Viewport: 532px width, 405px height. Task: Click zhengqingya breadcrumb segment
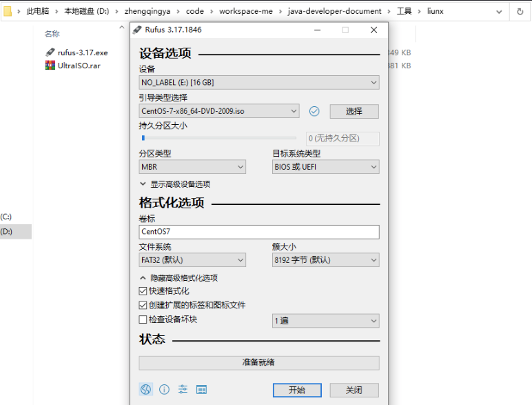coord(147,11)
